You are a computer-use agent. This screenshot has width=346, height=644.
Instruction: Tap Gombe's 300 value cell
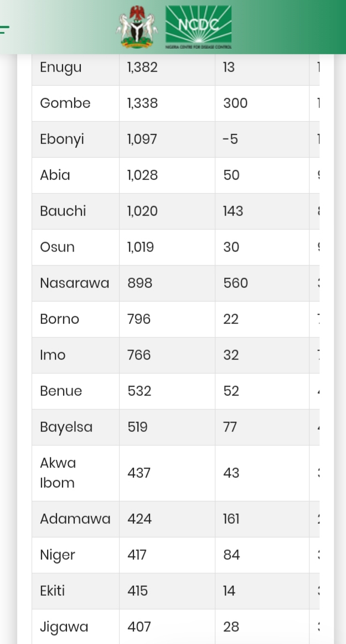point(236,104)
